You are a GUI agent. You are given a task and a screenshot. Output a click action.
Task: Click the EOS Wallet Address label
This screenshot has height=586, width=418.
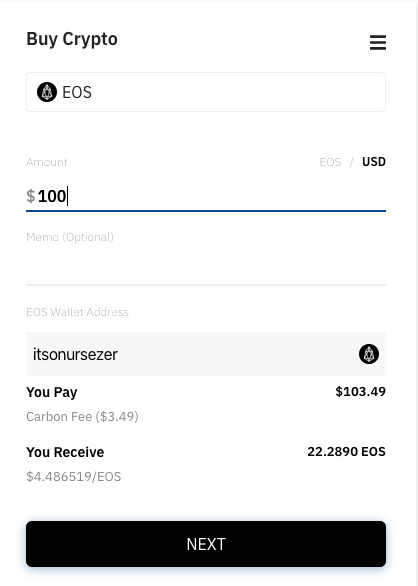77,312
